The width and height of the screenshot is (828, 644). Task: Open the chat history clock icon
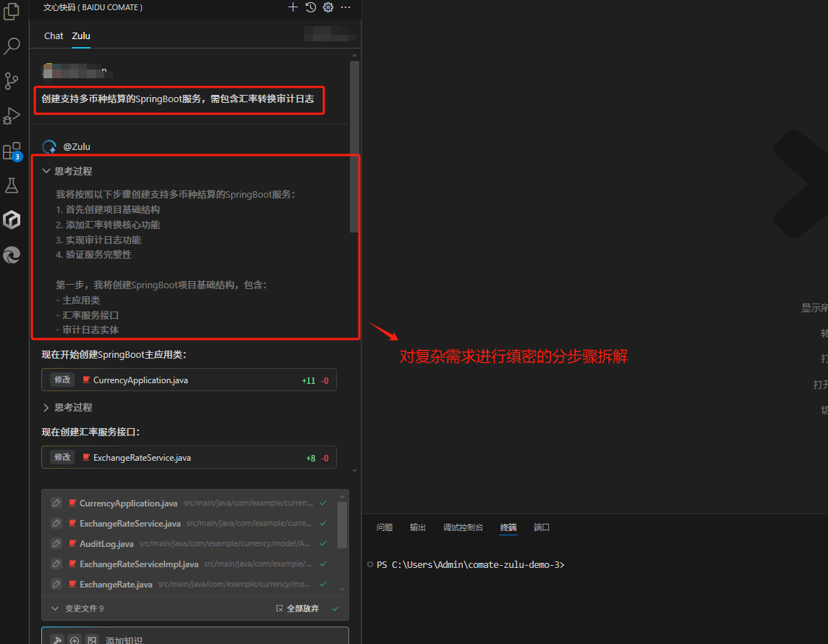click(x=311, y=7)
